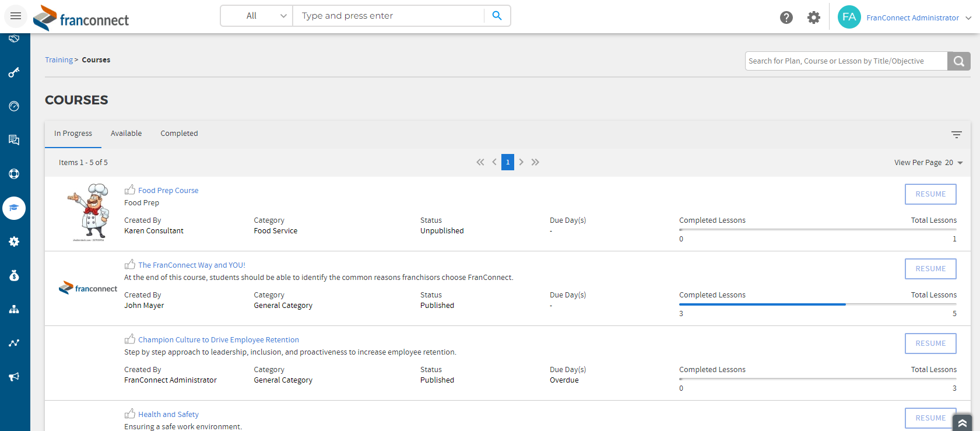Click the FA user avatar
Screen dimensions: 980x431
849,17
